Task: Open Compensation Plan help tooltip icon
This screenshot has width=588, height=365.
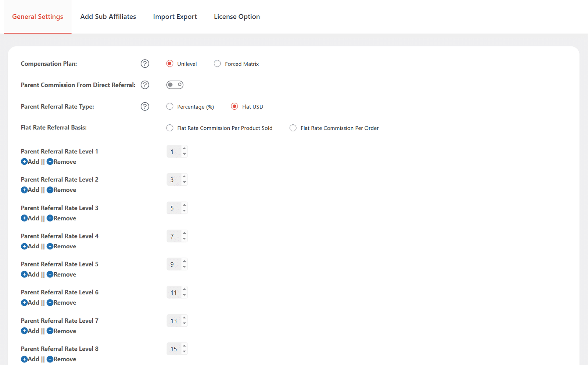Action: (145, 64)
